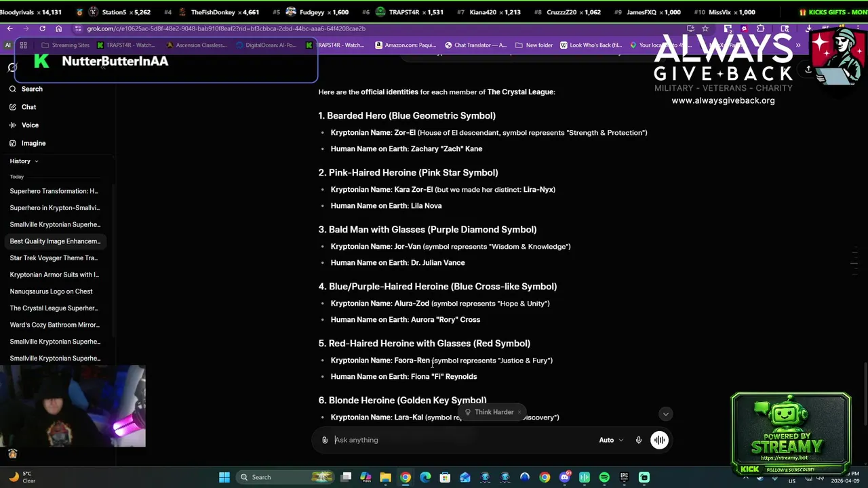Image resolution: width=868 pixels, height=488 pixels.
Task: Open 'Superhero in Krypton-Smallvi...' chat
Action: pyautogui.click(x=54, y=208)
